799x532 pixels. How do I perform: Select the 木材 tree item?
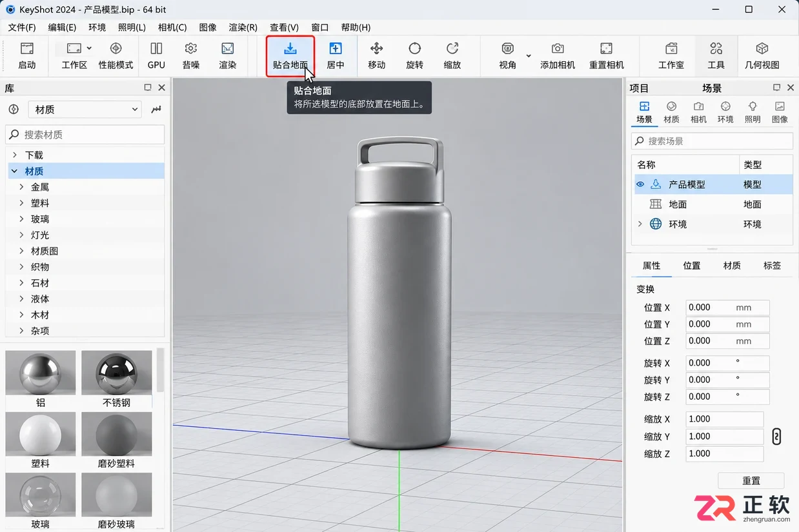pos(40,315)
